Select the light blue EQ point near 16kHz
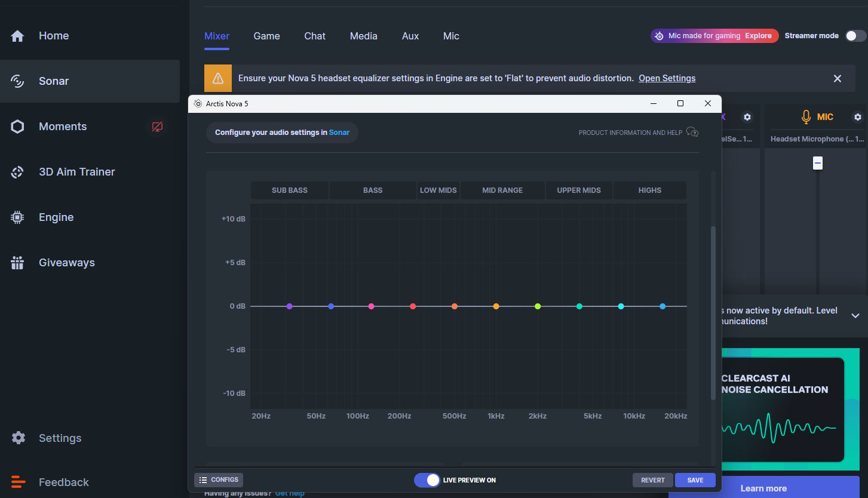The height and width of the screenshot is (498, 868). pos(662,306)
